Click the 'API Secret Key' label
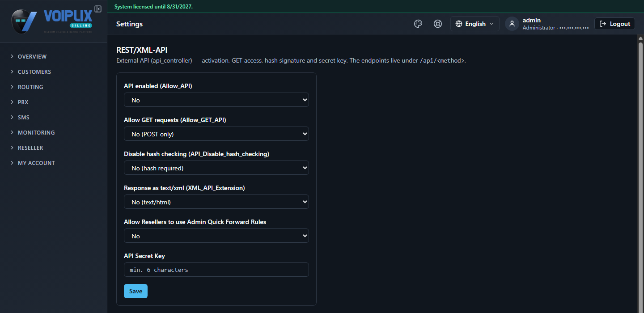 (144, 256)
